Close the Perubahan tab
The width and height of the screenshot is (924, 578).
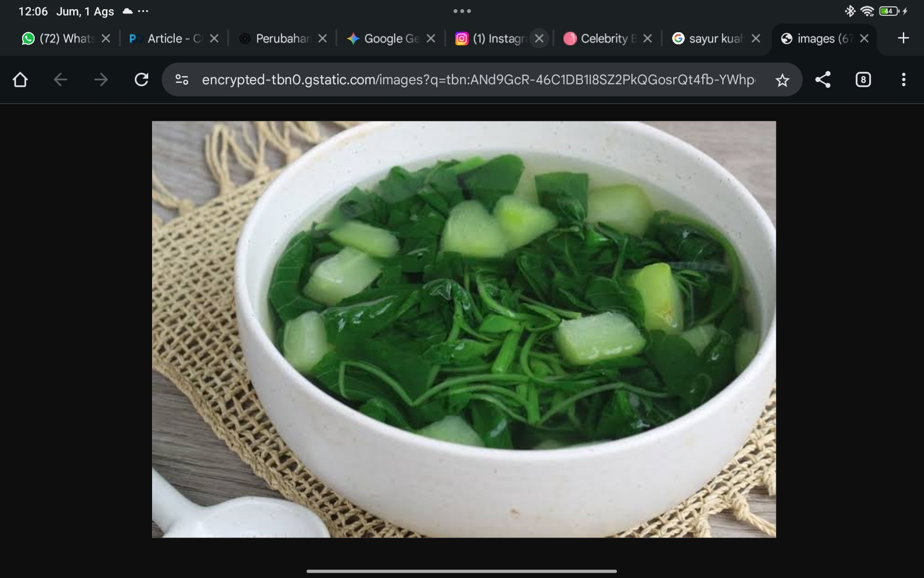pos(322,39)
